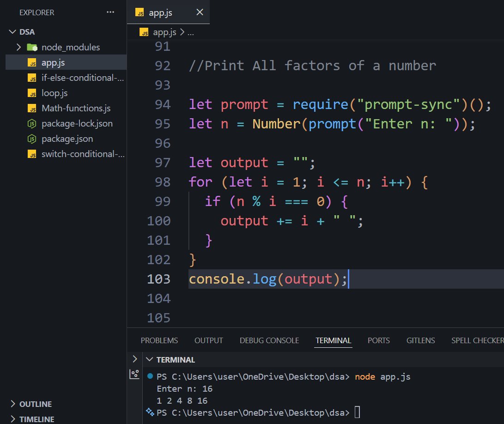Viewport: 504px width, 424px height.
Task: Click on 'require' in line 94
Action: pyautogui.click(x=321, y=105)
